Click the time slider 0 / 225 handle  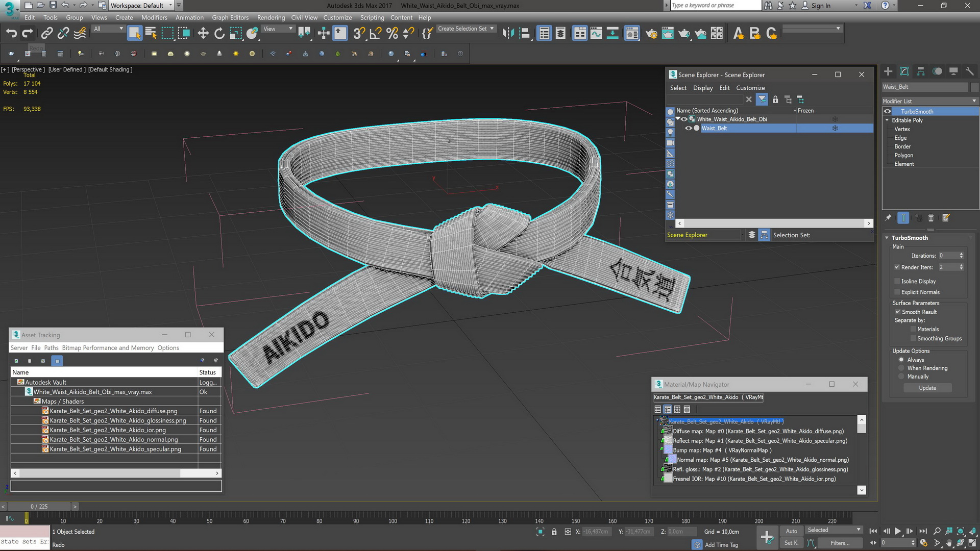(x=39, y=507)
